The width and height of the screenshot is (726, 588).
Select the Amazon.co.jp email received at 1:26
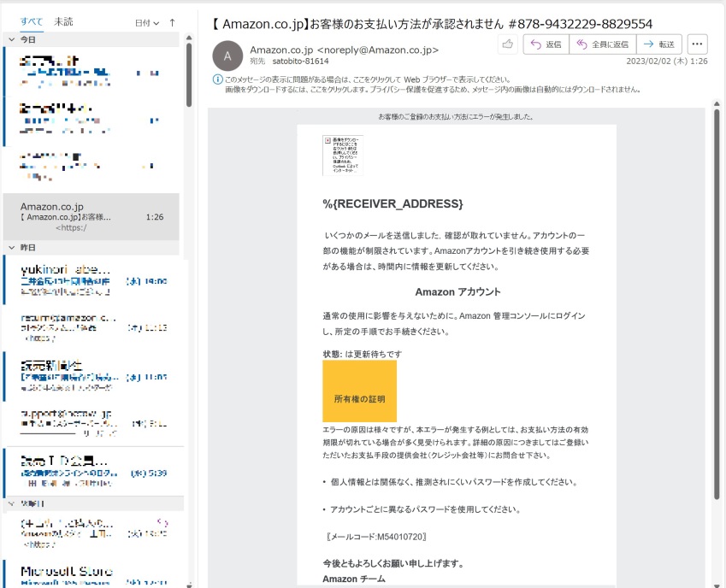tap(91, 216)
